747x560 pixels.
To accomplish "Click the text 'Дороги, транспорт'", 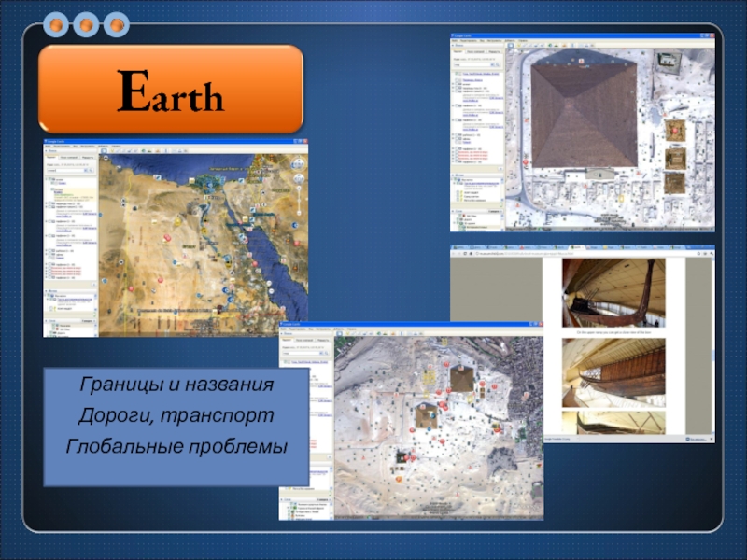I will [176, 415].
